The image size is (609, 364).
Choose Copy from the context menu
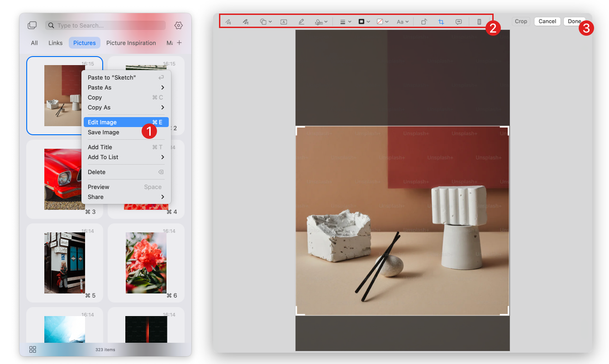tap(126, 97)
